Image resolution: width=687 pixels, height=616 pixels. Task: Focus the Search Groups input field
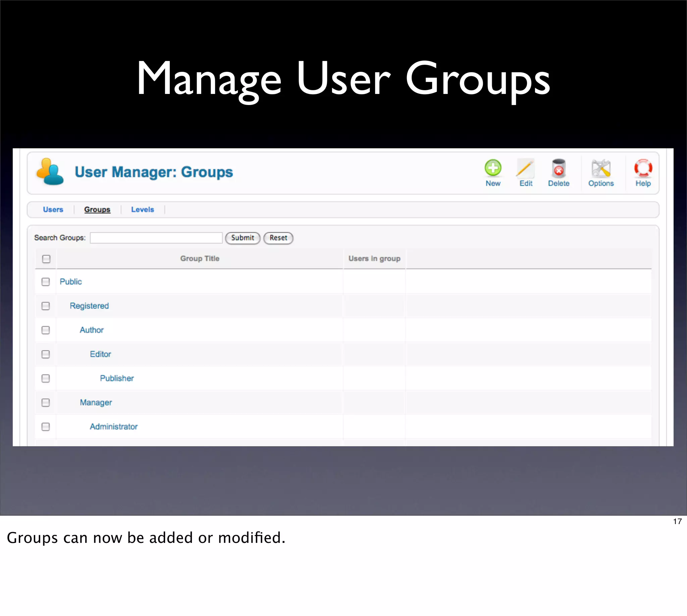pyautogui.click(x=156, y=238)
